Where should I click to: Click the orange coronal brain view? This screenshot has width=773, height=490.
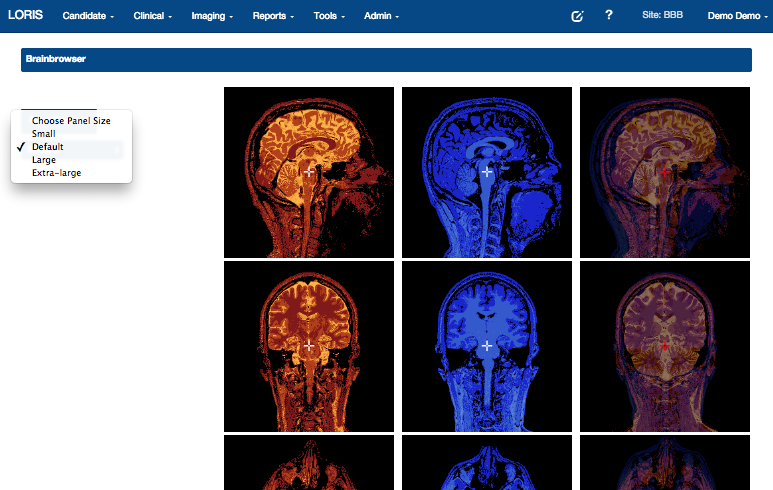point(309,346)
